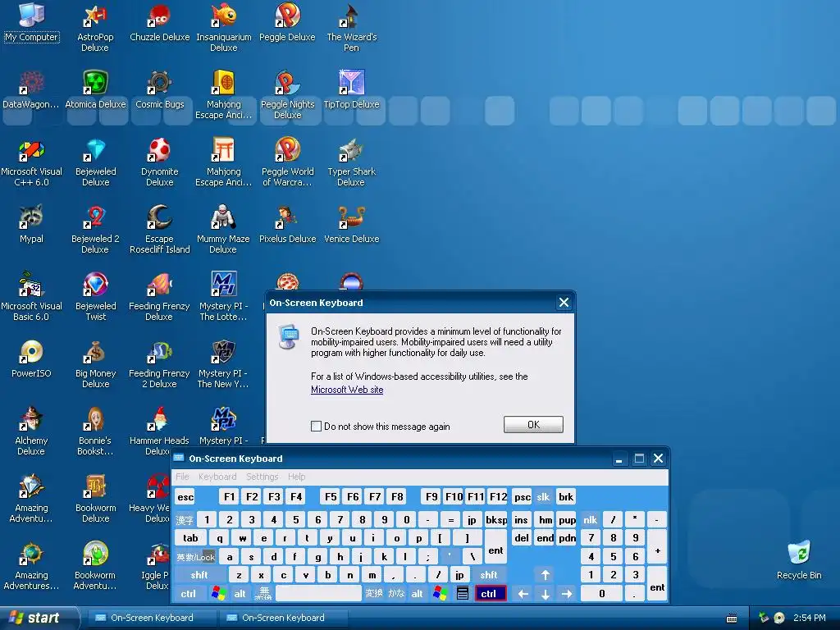840x630 pixels.
Task: Click the PowerISO disc icon
Action: point(32,359)
